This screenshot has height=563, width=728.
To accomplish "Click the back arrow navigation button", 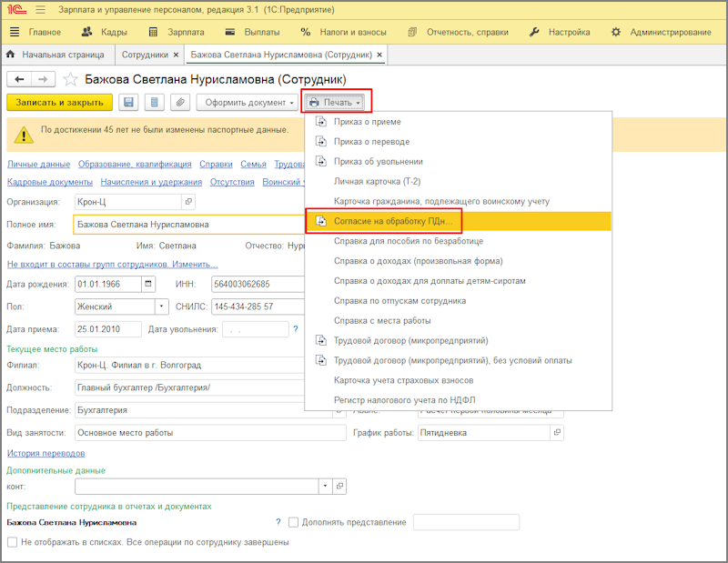I will [19, 79].
